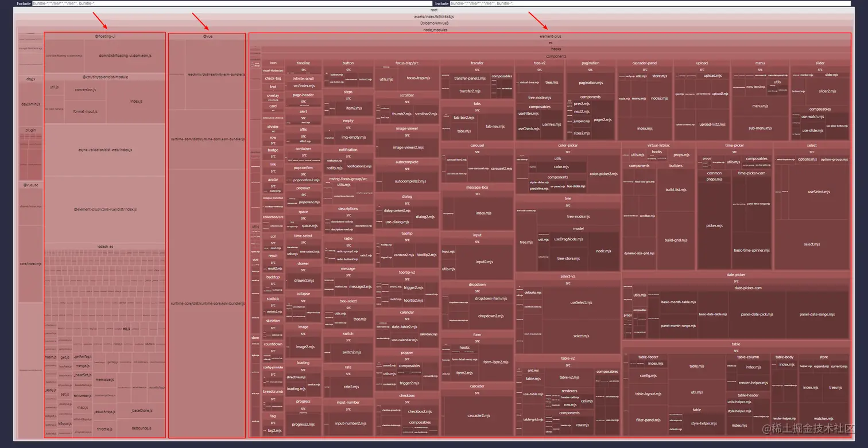Select pagination.mjs block
Screen dimensions: 868x448
(x=590, y=83)
